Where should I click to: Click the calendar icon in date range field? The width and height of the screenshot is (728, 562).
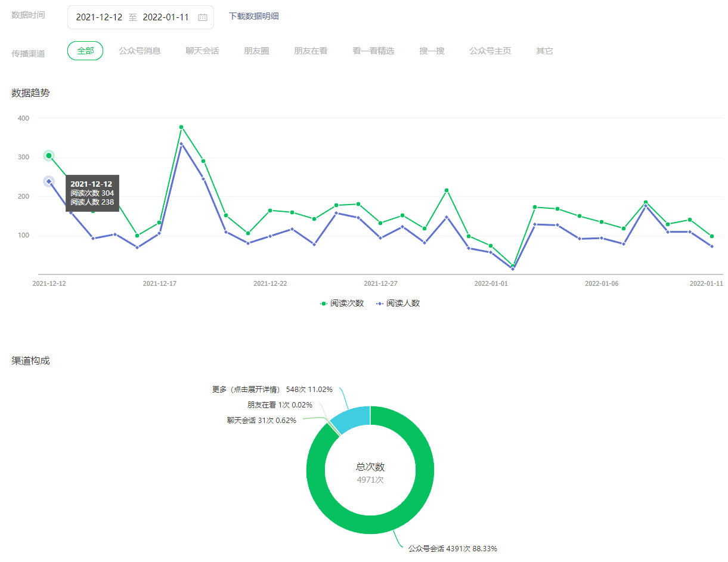pyautogui.click(x=203, y=17)
